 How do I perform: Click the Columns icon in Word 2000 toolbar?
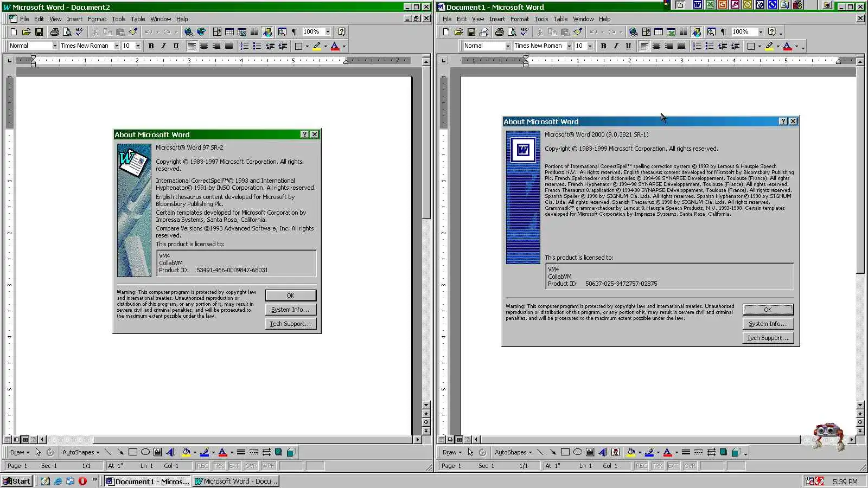point(684,32)
